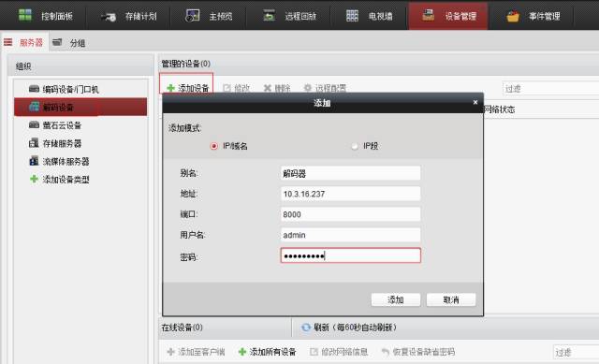The image size is (599, 364).
Task: Open the 电视墙 video wall icon
Action: pos(352,16)
